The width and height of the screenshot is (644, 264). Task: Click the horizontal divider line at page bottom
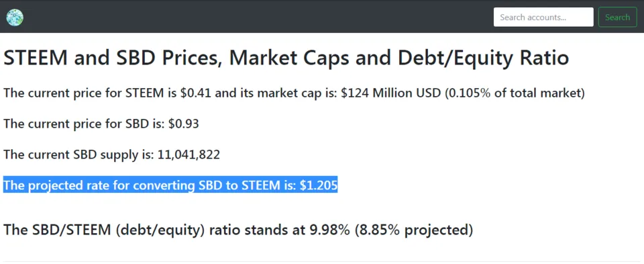(x=322, y=261)
